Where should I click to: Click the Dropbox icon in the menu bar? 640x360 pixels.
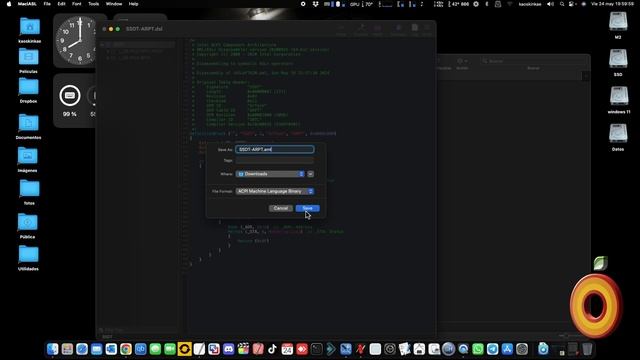315,4
